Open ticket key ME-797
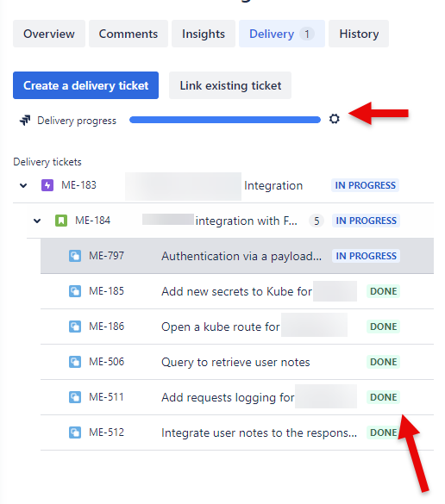This screenshot has height=504, width=445. [106, 256]
